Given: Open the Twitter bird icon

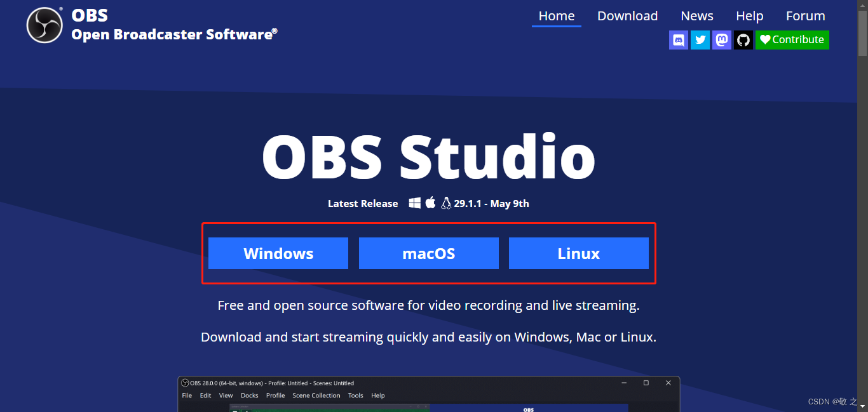Looking at the screenshot, I should (x=700, y=40).
